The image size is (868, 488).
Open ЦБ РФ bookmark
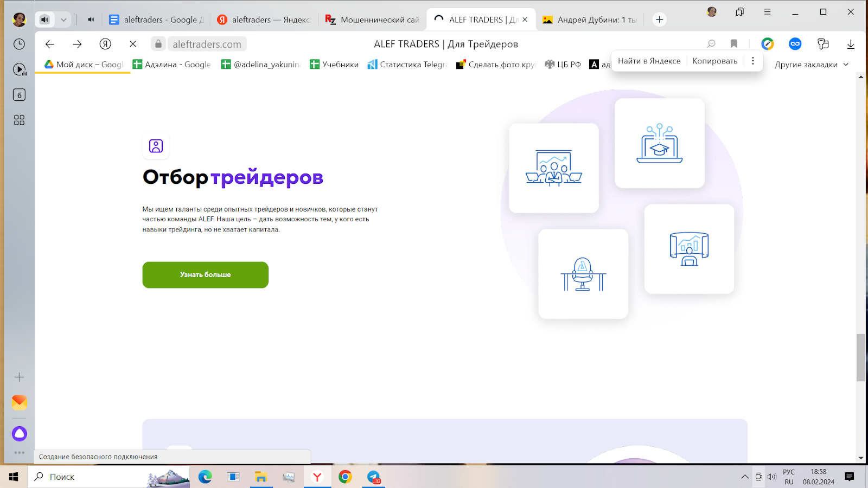tap(563, 65)
